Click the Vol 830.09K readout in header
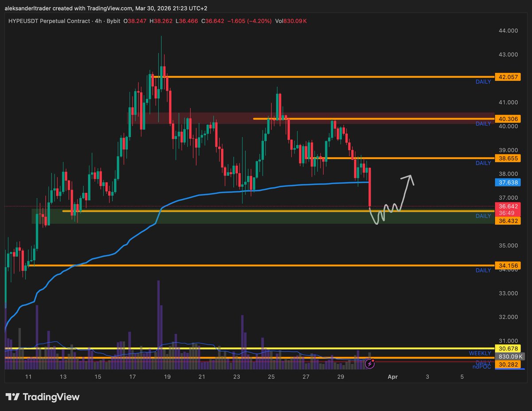The image size is (532, 411). (x=291, y=22)
